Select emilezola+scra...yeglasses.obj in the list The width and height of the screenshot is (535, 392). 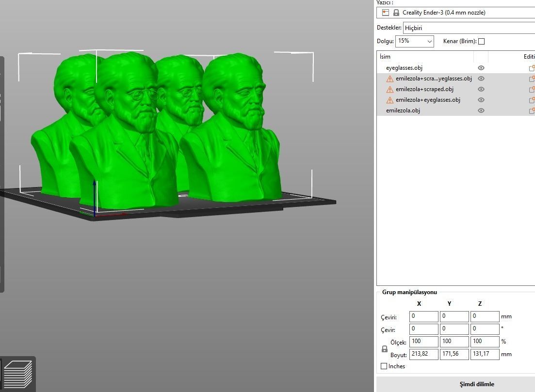(x=434, y=79)
